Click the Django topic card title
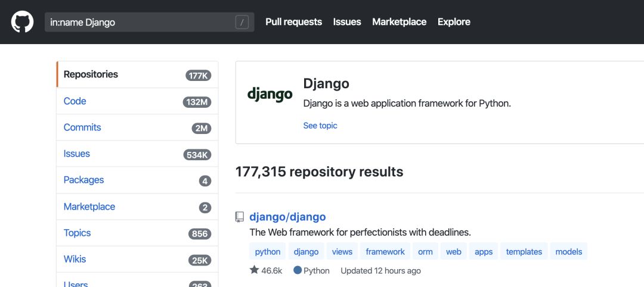Screen dimensions: 644x287 [x=326, y=83]
